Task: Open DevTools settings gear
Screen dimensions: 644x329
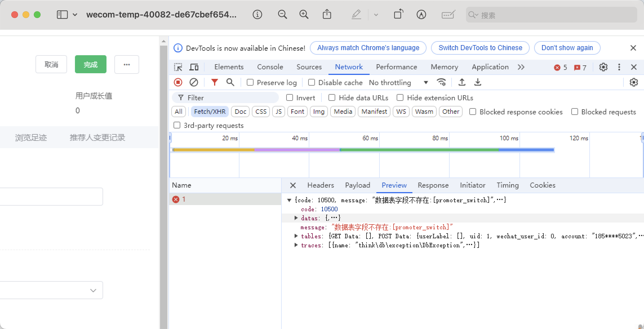Action: (603, 67)
